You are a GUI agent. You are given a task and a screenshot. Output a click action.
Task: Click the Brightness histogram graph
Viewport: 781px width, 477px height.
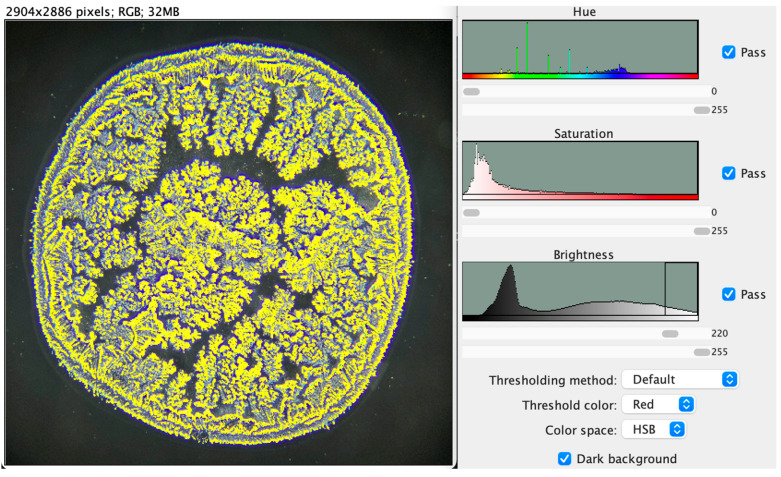580,291
